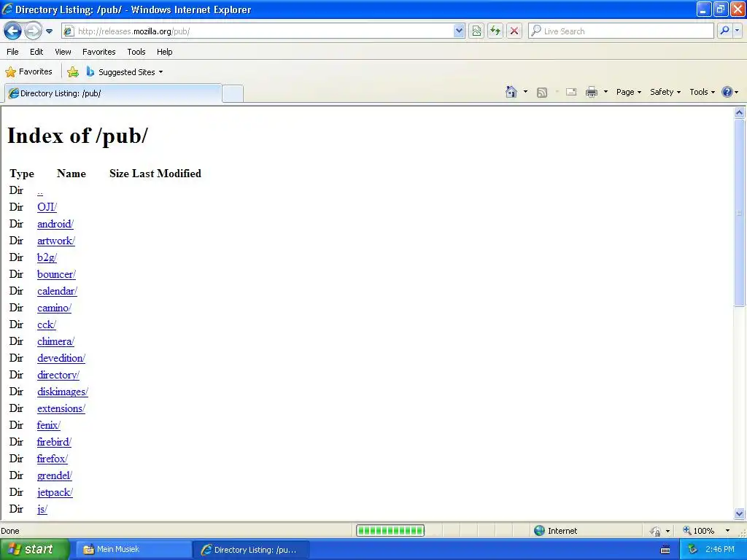Image resolution: width=747 pixels, height=560 pixels.
Task: Toggle Compatibility View icon
Action: tap(476, 31)
